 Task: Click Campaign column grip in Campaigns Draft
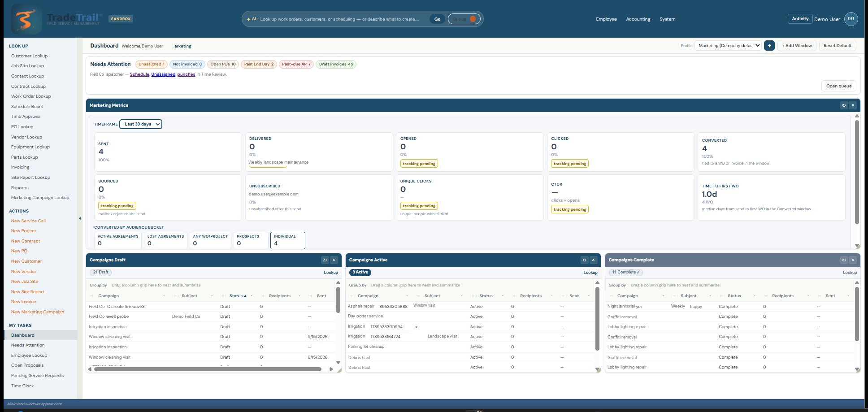coord(92,296)
